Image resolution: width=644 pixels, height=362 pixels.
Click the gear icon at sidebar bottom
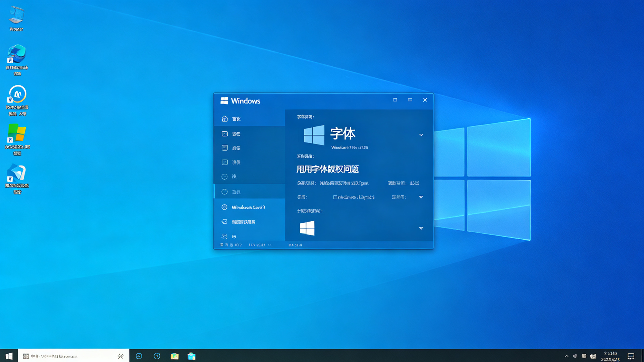tap(224, 236)
